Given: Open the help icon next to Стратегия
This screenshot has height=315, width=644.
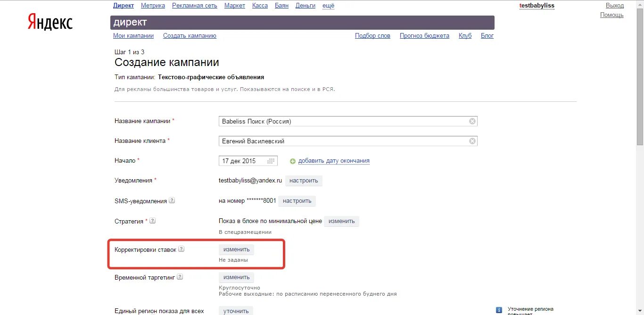Looking at the screenshot, I should [x=152, y=221].
